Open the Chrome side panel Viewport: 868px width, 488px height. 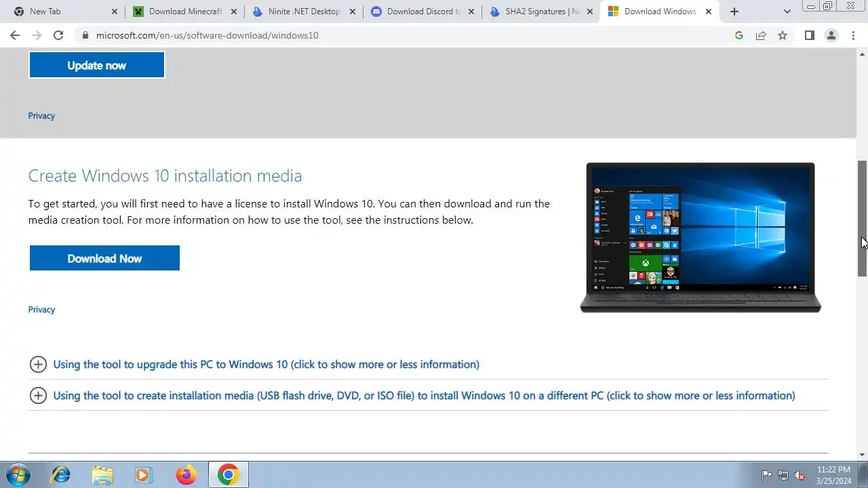810,35
